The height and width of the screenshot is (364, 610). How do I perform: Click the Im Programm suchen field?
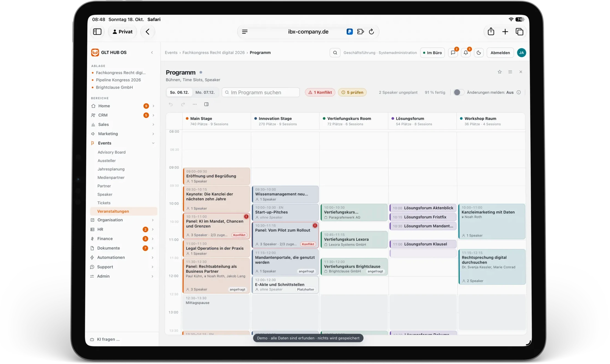coord(260,92)
